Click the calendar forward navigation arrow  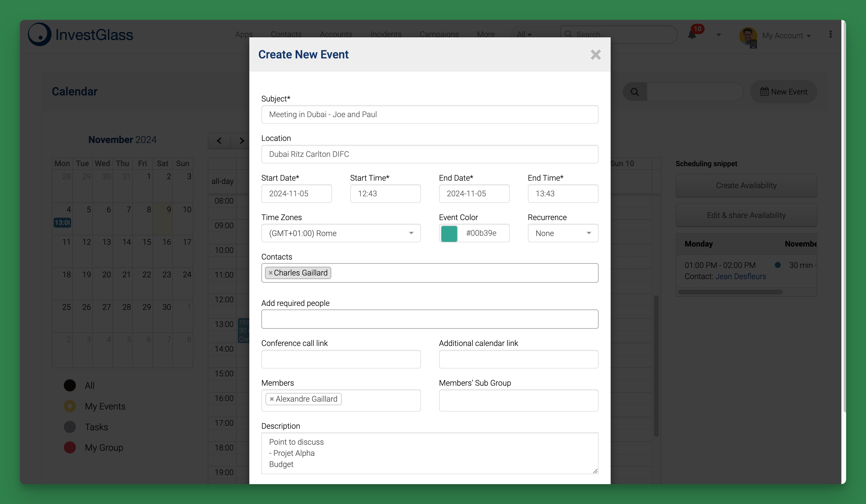[x=241, y=140]
